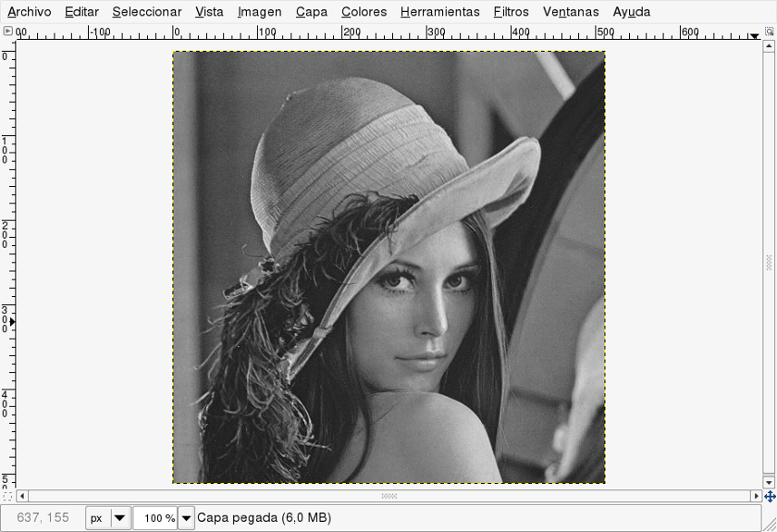Click the cursor coordinates '637, 155' readout

[43, 517]
